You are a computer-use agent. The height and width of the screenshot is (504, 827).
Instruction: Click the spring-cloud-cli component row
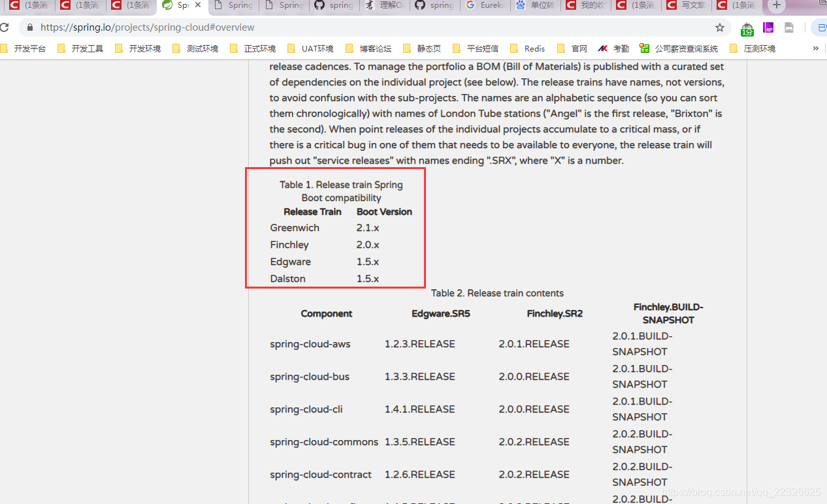[x=306, y=409]
